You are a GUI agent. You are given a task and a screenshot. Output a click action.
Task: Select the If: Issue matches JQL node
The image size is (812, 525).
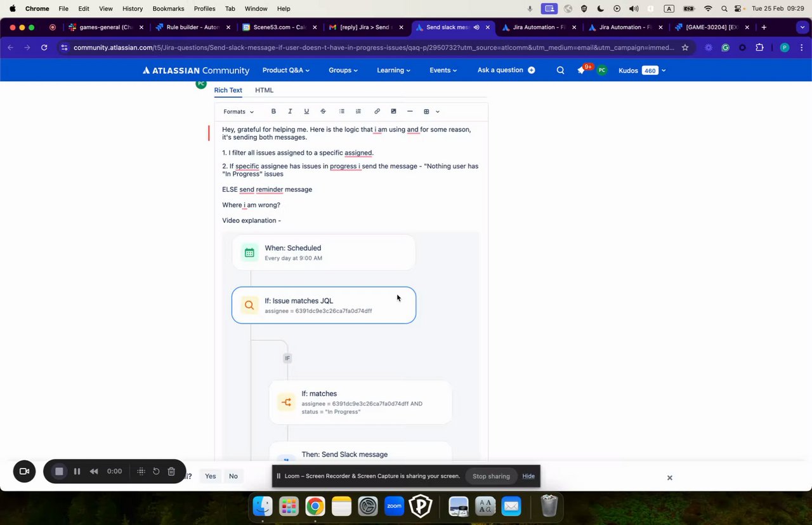pyautogui.click(x=324, y=305)
